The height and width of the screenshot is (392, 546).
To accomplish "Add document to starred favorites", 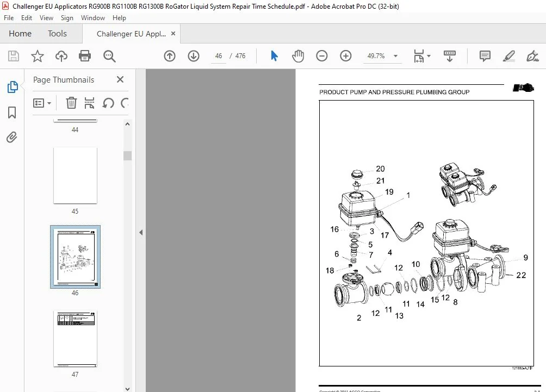I will click(x=38, y=56).
